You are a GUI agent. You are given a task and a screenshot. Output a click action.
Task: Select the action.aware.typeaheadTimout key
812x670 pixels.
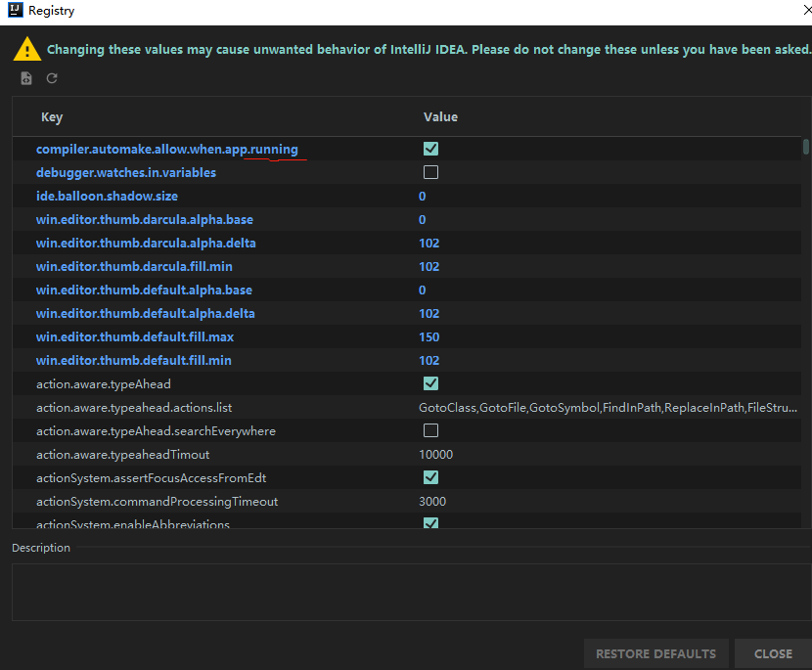(x=122, y=455)
